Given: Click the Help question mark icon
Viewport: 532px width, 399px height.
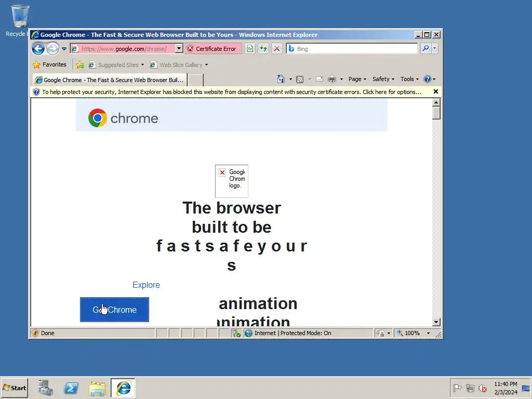Looking at the screenshot, I should 428,79.
